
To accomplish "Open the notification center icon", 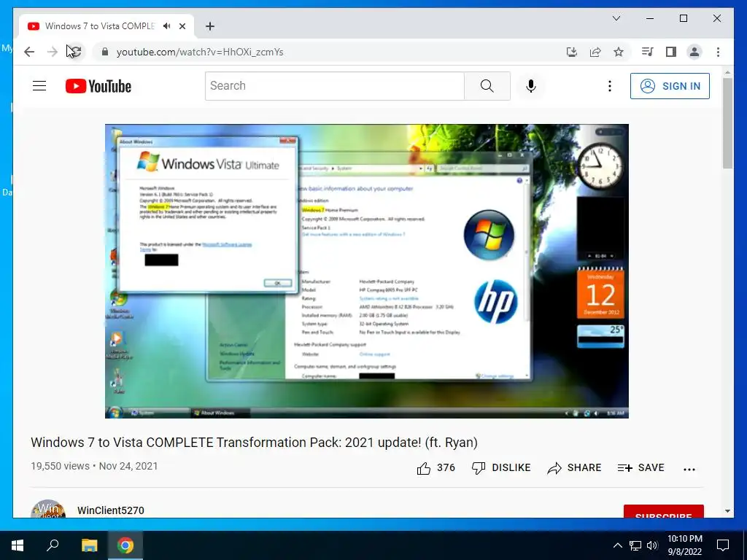I will click(723, 545).
